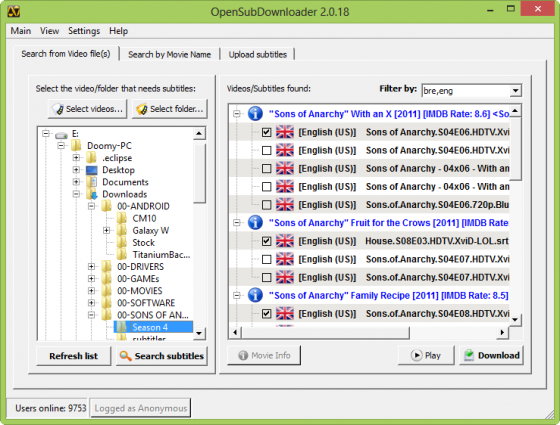560x425 pixels.
Task: Click the info icon for "Family Recipe" episode
Action: (255, 295)
